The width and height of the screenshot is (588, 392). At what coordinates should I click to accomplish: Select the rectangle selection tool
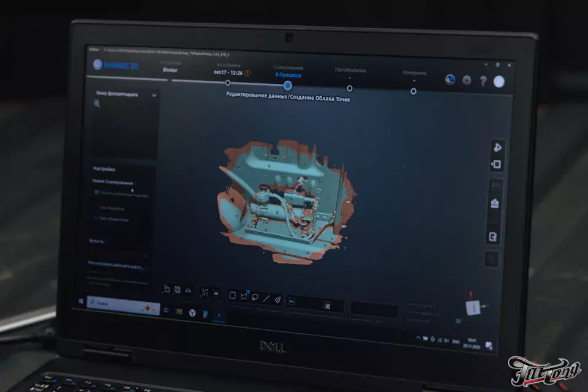232,295
